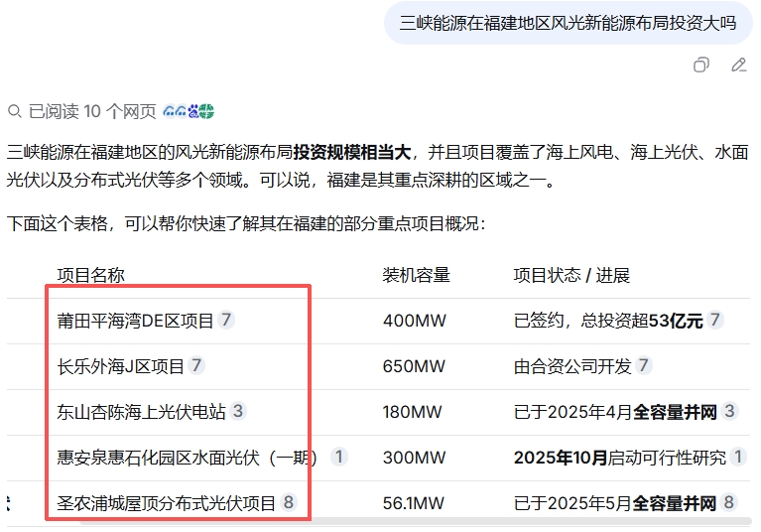Click the 装机容量 column header
761x532 pixels.
417,275
